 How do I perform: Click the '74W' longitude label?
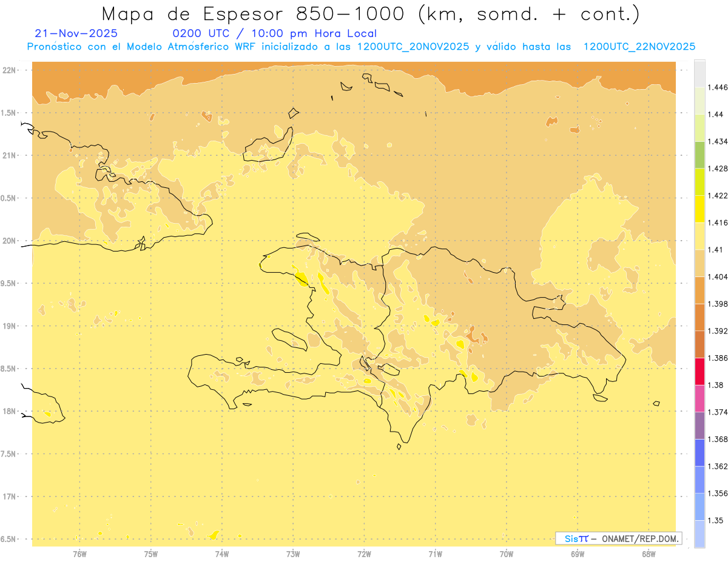tap(222, 554)
